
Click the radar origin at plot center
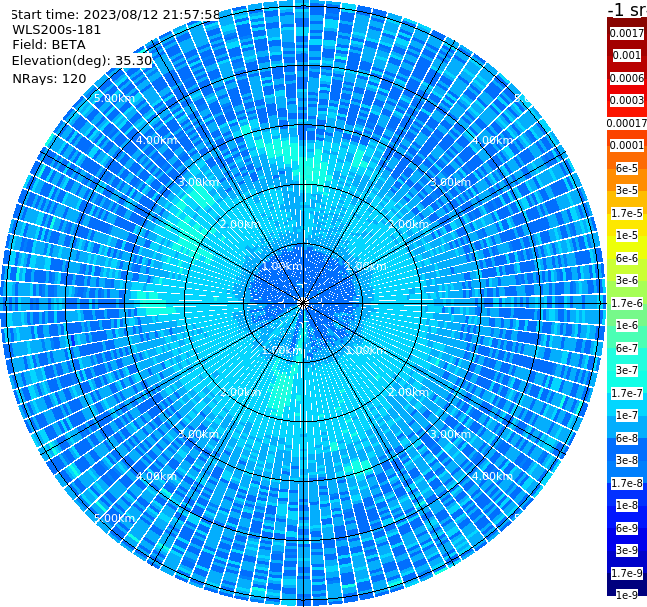coord(303,304)
